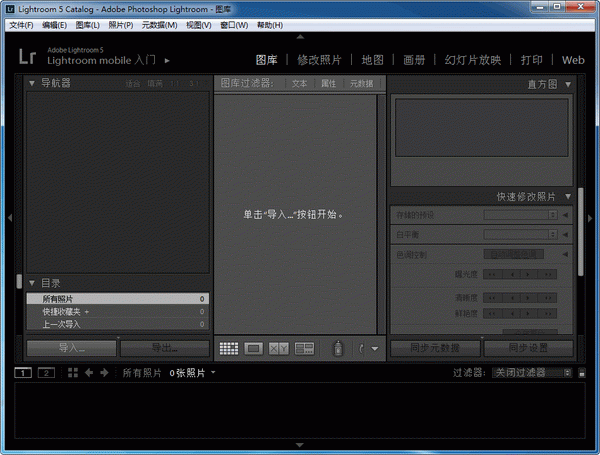
Task: Click the Lr logo identity plate
Action: (28, 56)
